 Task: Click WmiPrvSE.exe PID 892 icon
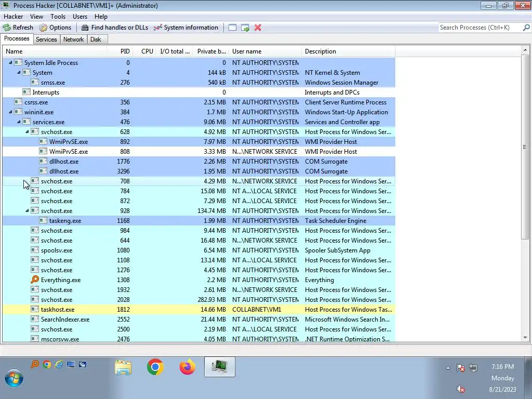43,141
